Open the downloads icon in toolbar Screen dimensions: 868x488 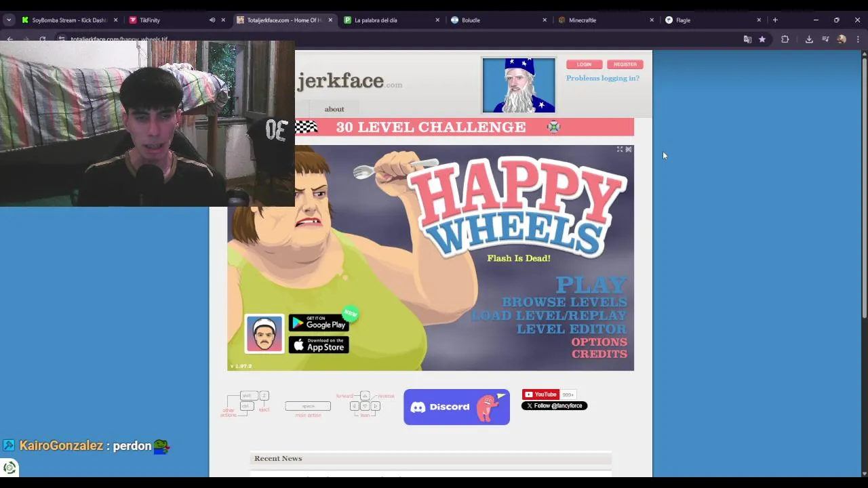tap(809, 39)
